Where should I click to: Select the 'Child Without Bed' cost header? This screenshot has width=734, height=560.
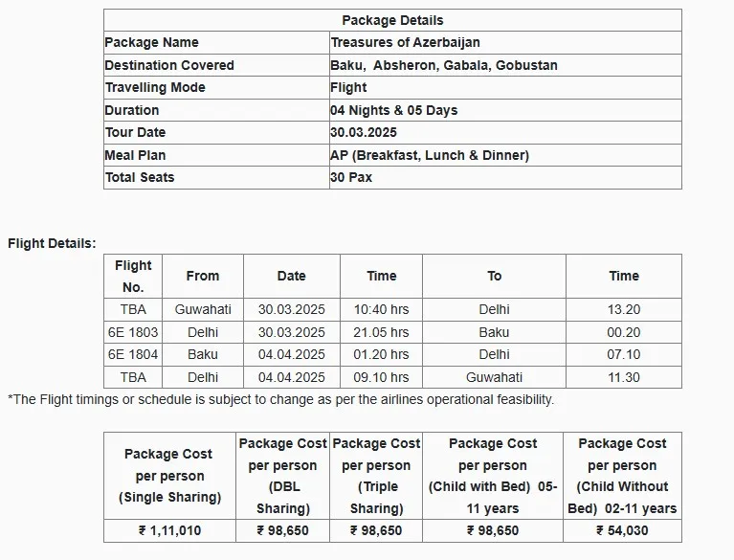click(622, 476)
